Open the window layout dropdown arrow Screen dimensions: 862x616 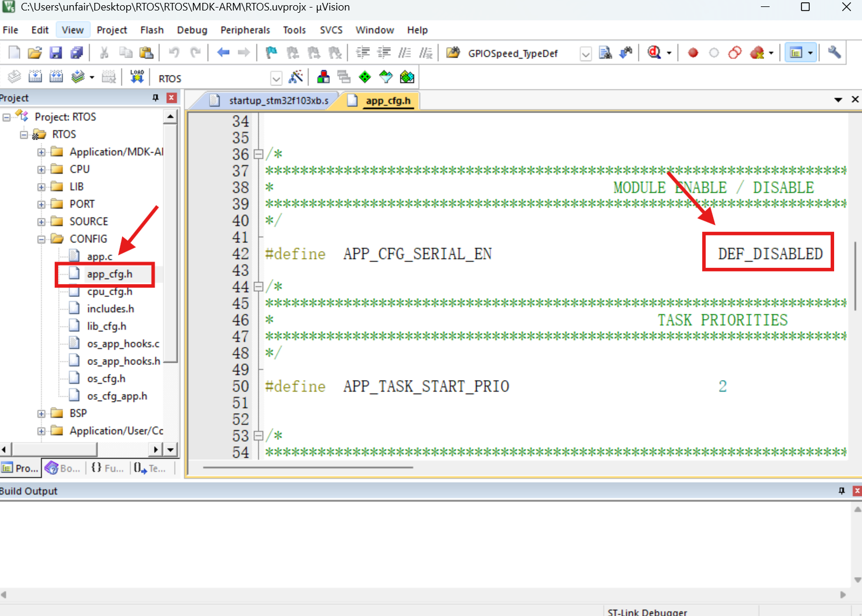pos(810,53)
